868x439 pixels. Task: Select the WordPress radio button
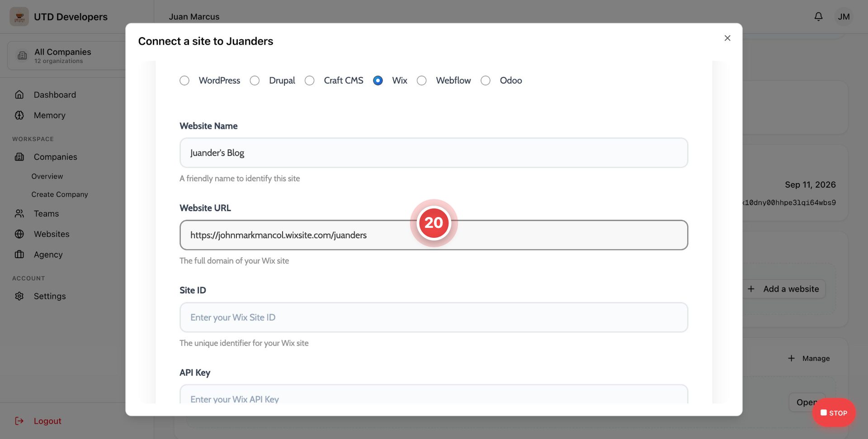(x=184, y=80)
